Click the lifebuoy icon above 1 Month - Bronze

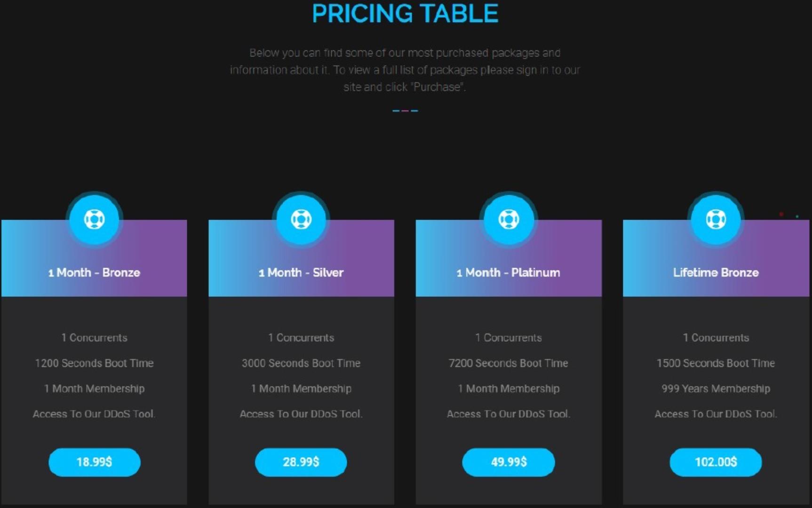(x=94, y=219)
